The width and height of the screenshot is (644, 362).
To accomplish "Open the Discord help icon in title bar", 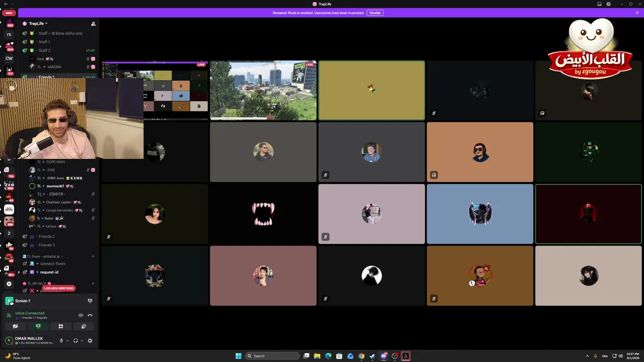I will click(x=608, y=4).
